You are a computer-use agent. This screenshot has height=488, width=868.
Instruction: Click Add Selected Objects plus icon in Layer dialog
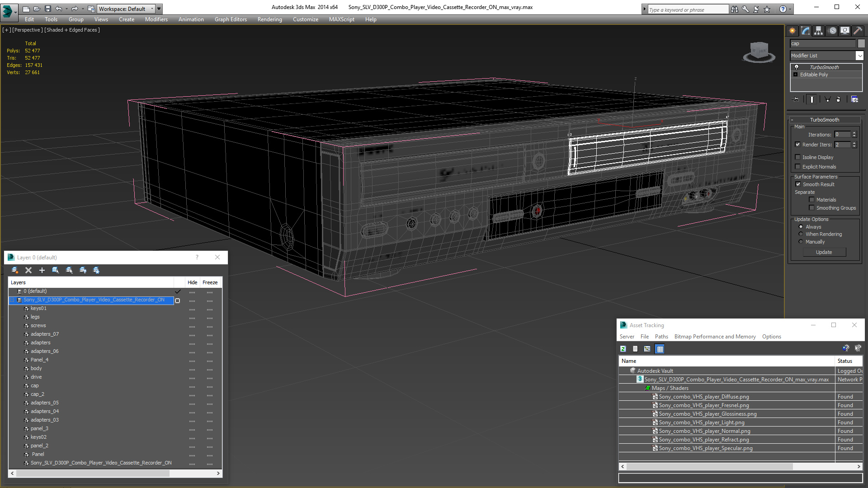pyautogui.click(x=42, y=270)
